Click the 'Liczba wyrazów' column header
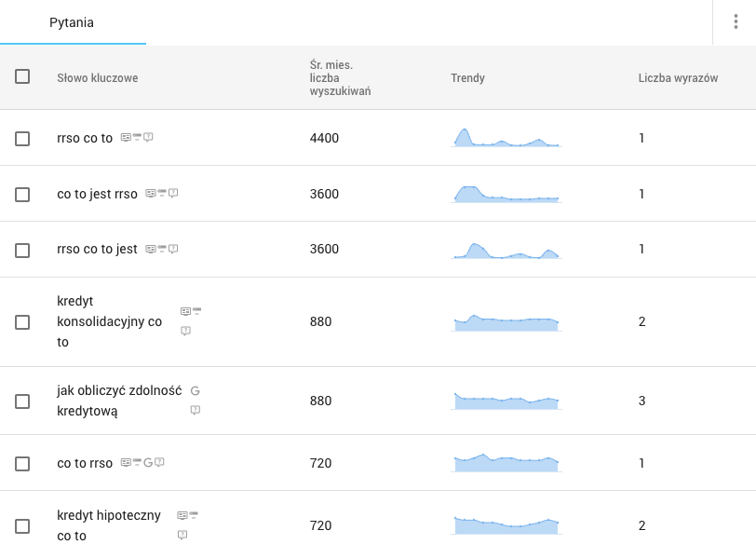This screenshot has width=756, height=558. coord(678,78)
